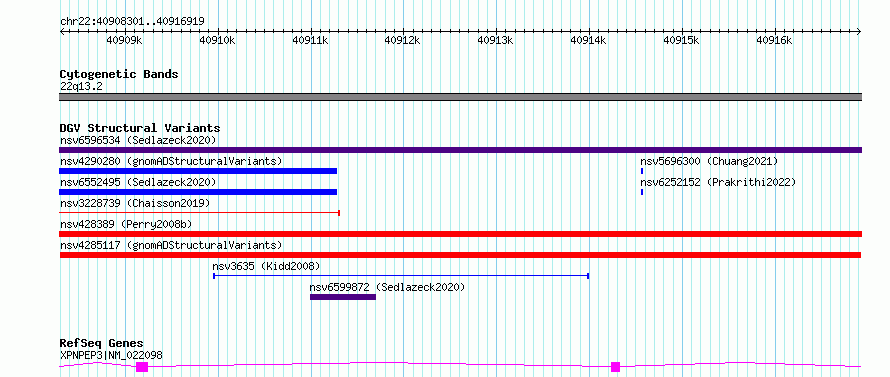This screenshot has width=890, height=377.
Task: Select the short purple nsv6599872 bar
Action: 343,297
